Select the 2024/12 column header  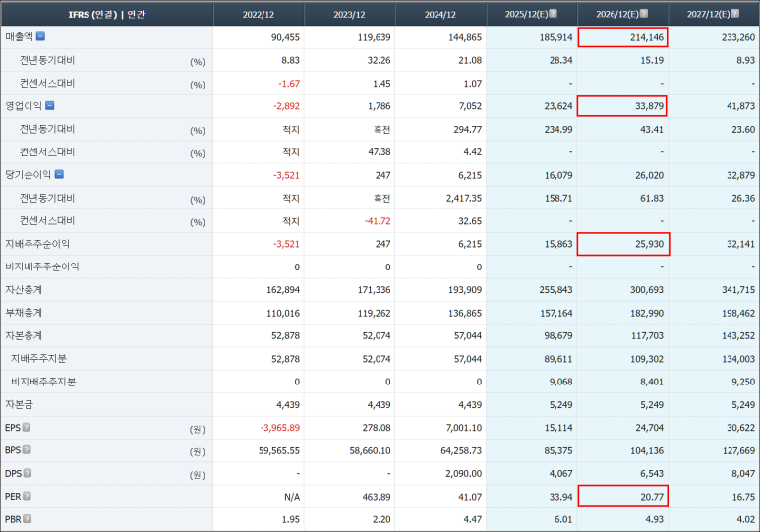pos(440,14)
